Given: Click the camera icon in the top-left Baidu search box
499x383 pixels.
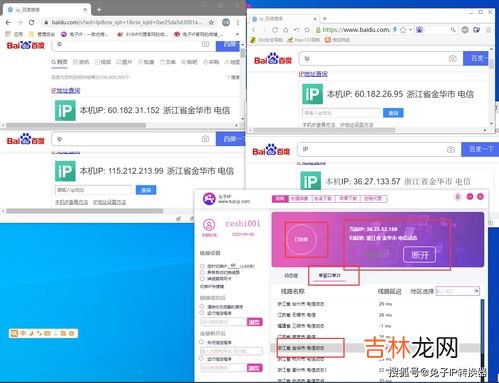Looking at the screenshot, I should point(205,44).
